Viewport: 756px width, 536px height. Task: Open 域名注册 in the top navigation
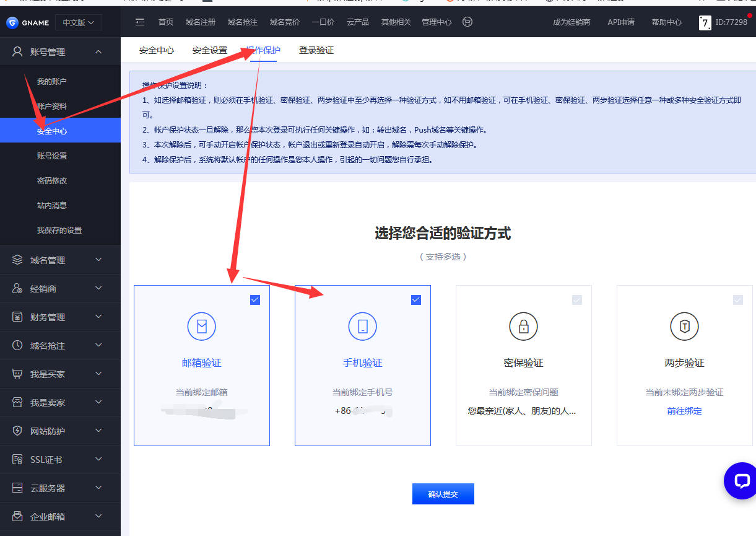[x=201, y=22]
